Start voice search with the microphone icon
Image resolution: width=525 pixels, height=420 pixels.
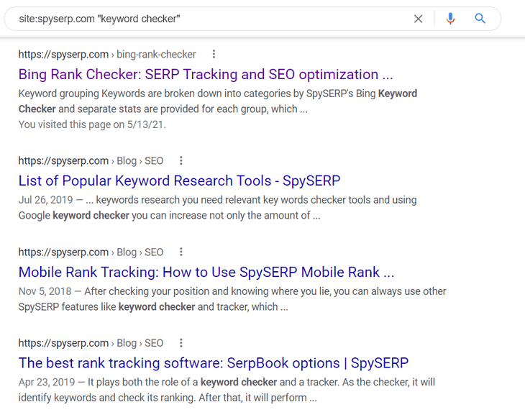[x=451, y=19]
